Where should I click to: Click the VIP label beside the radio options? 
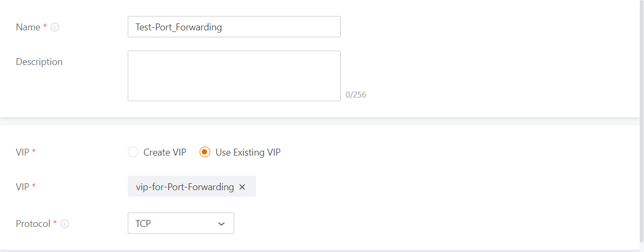point(23,152)
